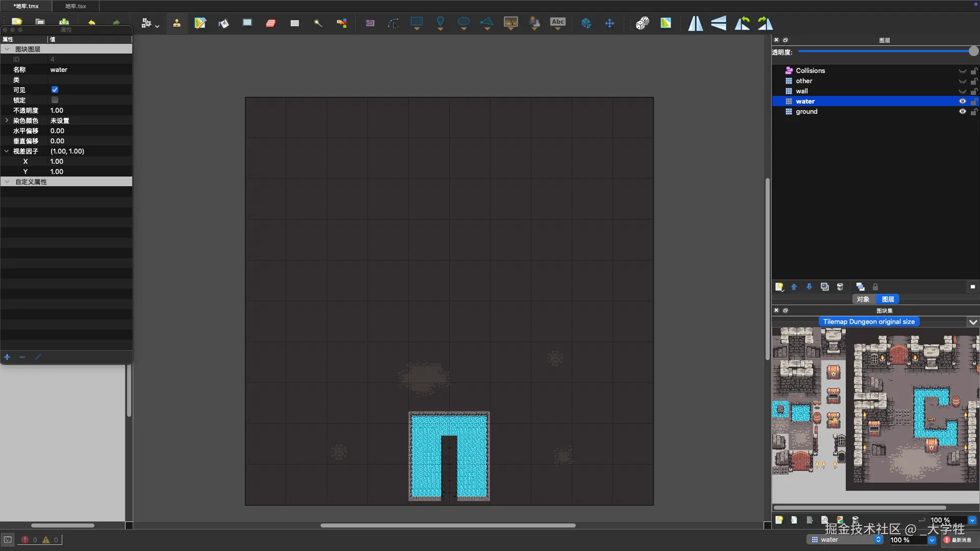Select the Insert Rectangle tool
This screenshot has width=980, height=551.
tap(416, 22)
